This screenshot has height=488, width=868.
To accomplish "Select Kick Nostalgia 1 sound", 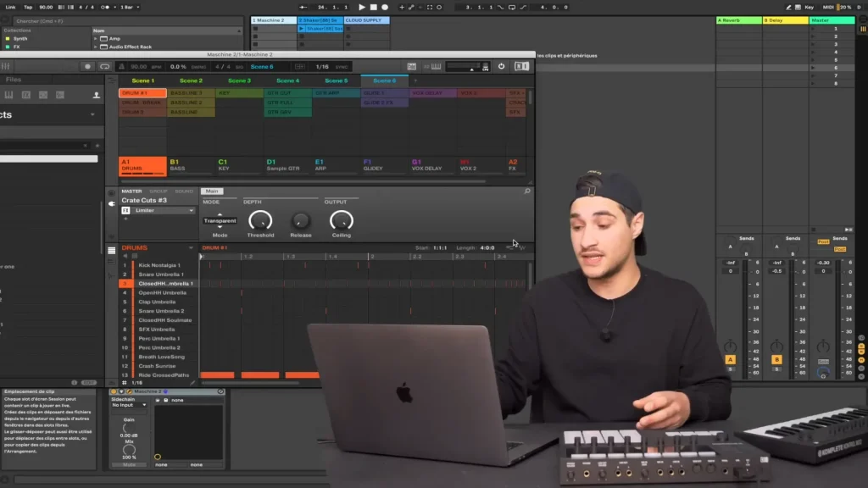I will click(x=159, y=265).
